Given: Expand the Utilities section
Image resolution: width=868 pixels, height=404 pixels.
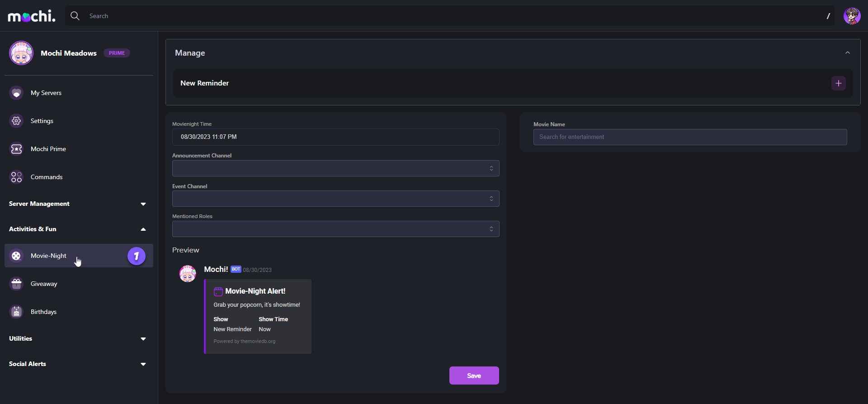Looking at the screenshot, I should (x=143, y=339).
